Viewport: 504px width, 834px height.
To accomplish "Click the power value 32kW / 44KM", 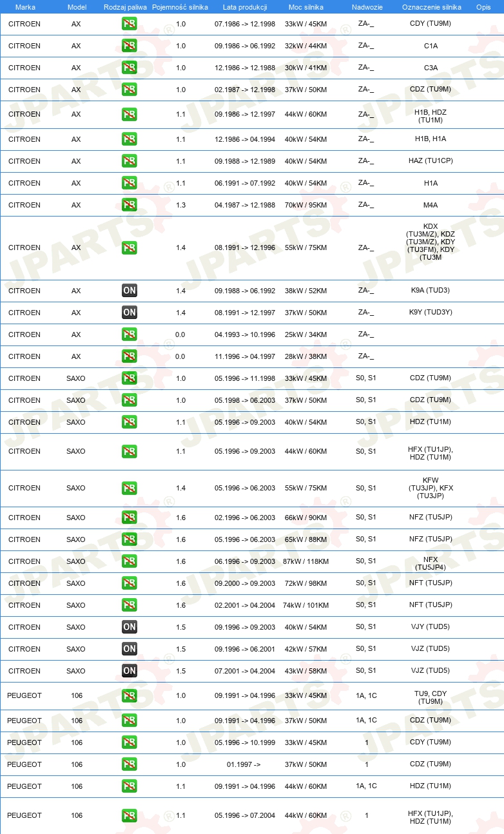I will [306, 46].
